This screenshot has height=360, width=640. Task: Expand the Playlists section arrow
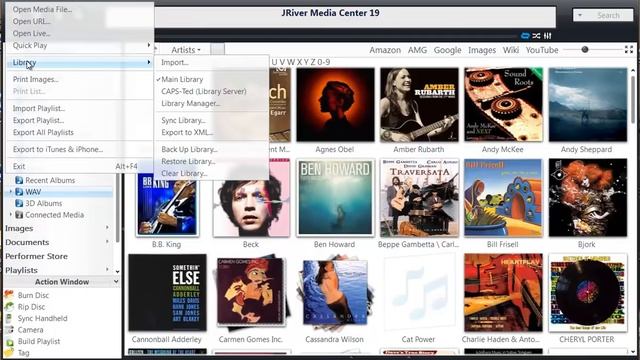coord(107,269)
